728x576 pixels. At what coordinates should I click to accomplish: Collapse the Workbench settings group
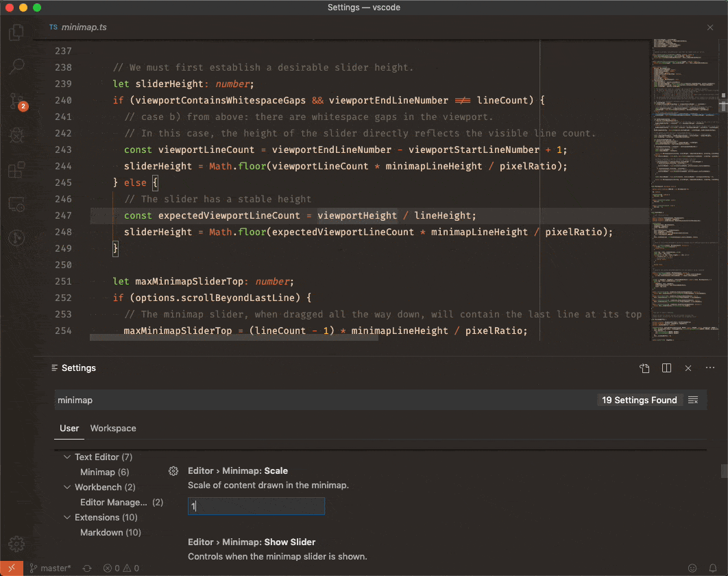pyautogui.click(x=67, y=487)
